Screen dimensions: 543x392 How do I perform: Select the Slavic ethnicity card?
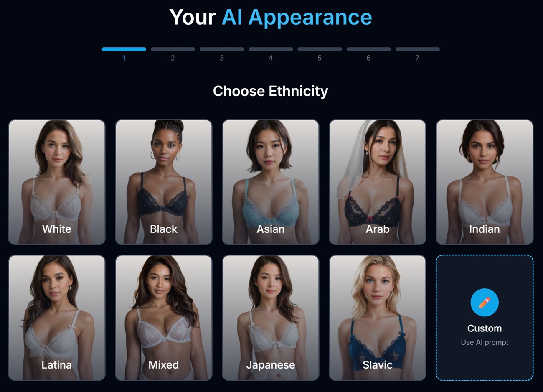[378, 318]
